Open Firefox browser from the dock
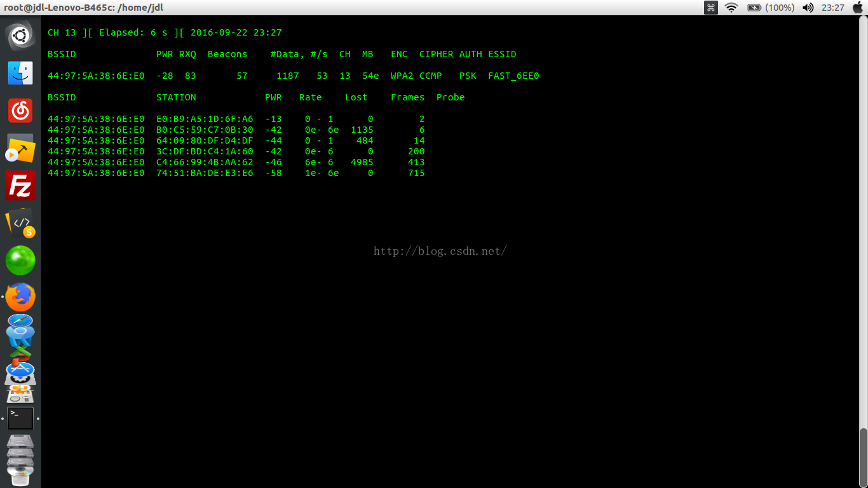This screenshot has width=868, height=488. click(x=20, y=297)
